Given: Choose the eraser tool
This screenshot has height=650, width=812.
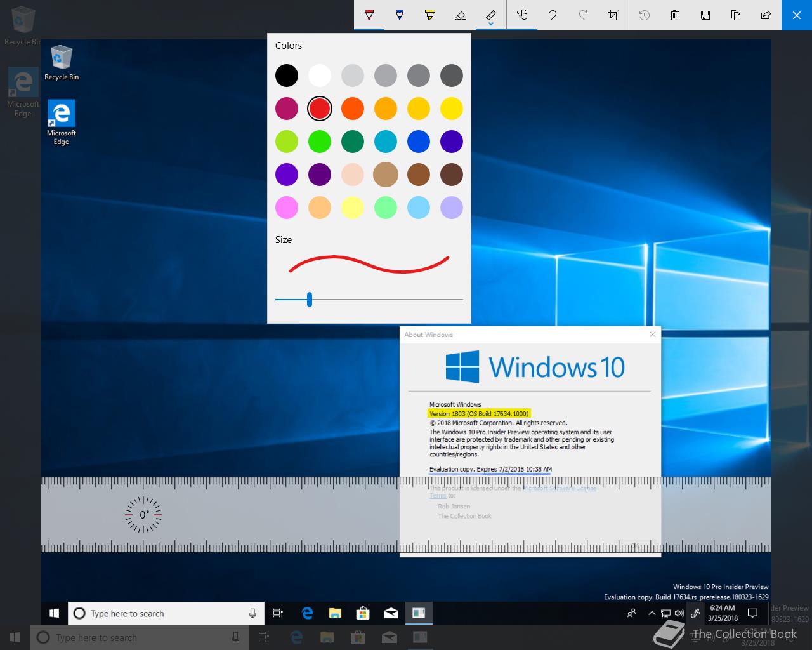Looking at the screenshot, I should coord(461,15).
